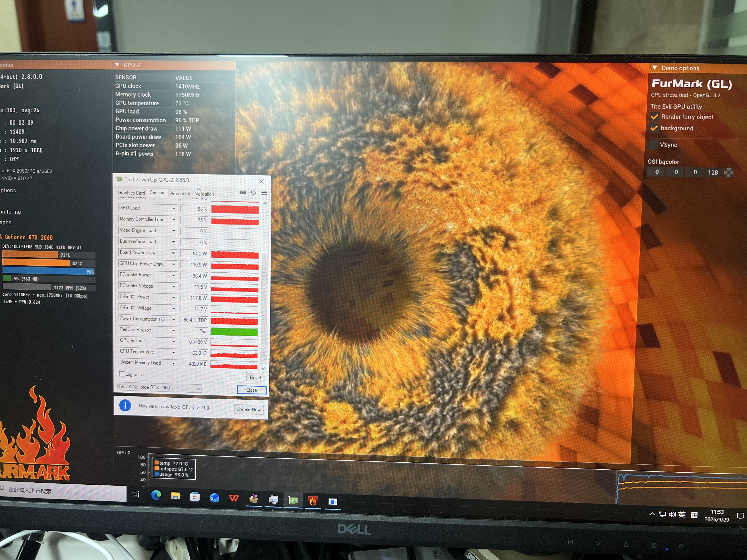
Task: Click the PerfCap Reason green bar
Action: point(234,331)
